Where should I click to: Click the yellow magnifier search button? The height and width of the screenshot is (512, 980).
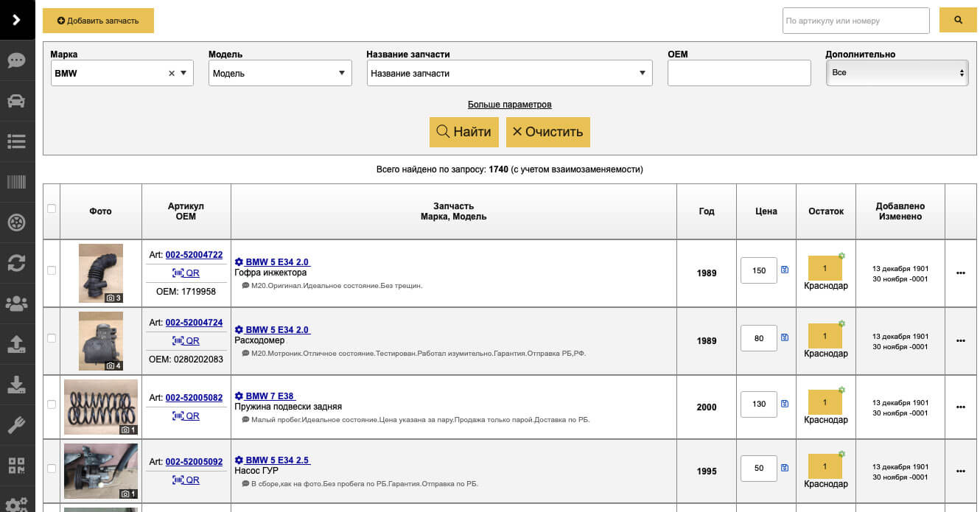coord(958,21)
